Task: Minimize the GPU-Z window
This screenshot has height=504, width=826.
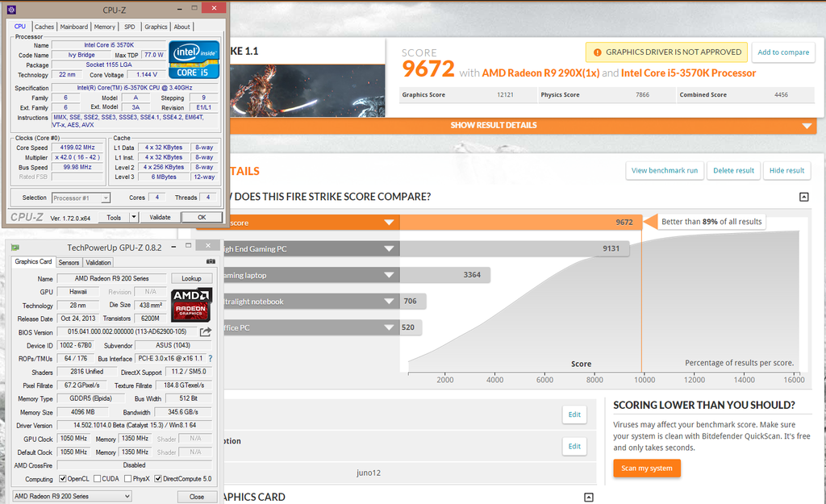Action: coord(173,247)
